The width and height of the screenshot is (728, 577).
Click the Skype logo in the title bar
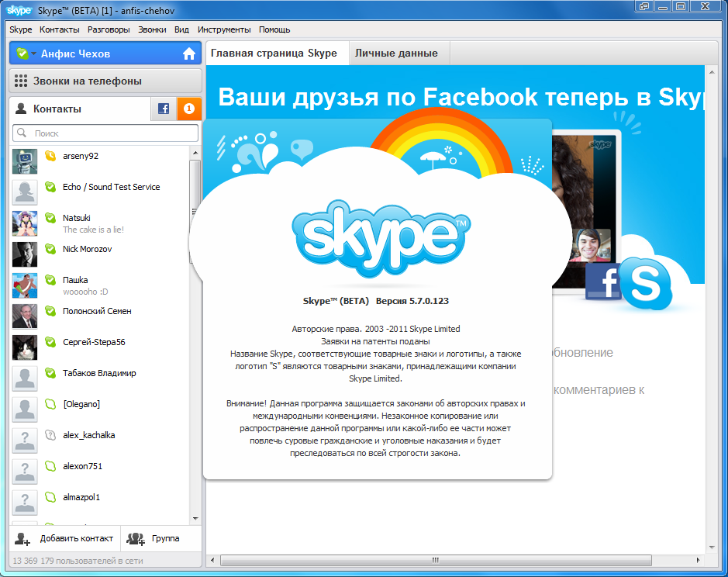pyautogui.click(x=20, y=10)
